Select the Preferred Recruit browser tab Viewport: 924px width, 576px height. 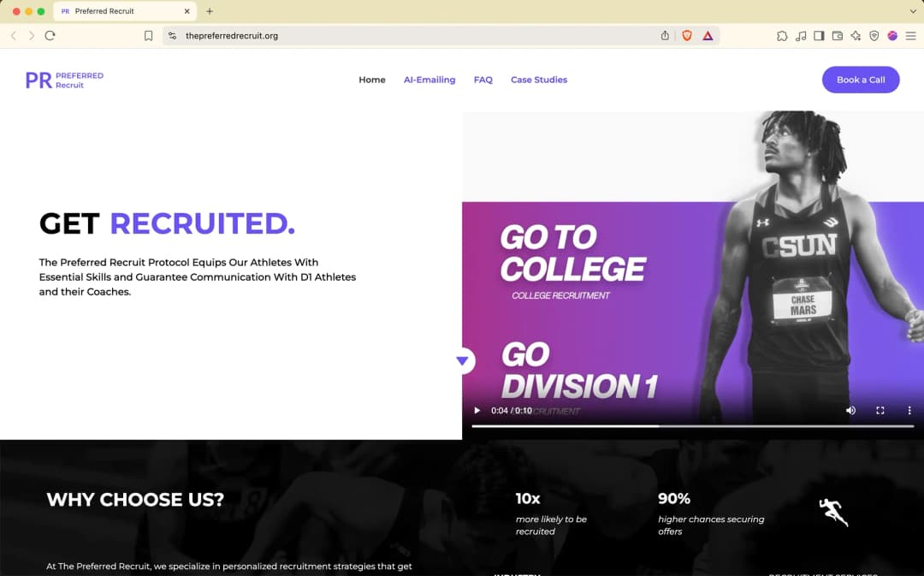click(x=125, y=11)
